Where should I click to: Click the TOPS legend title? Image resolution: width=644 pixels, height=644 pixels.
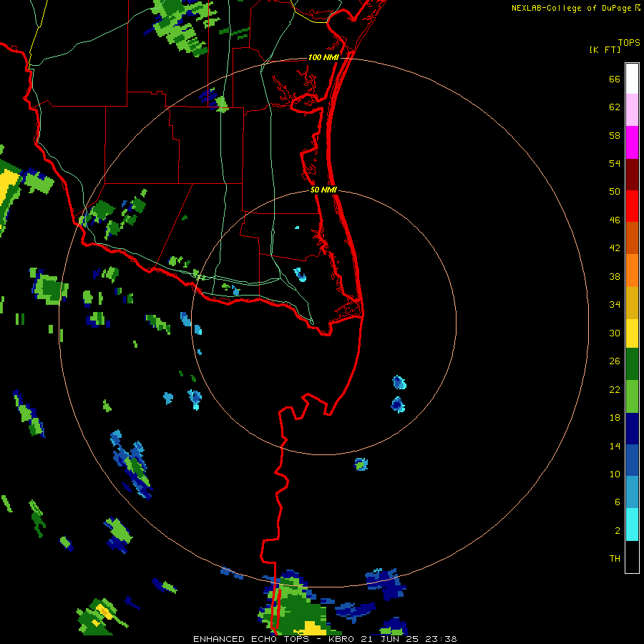(629, 42)
